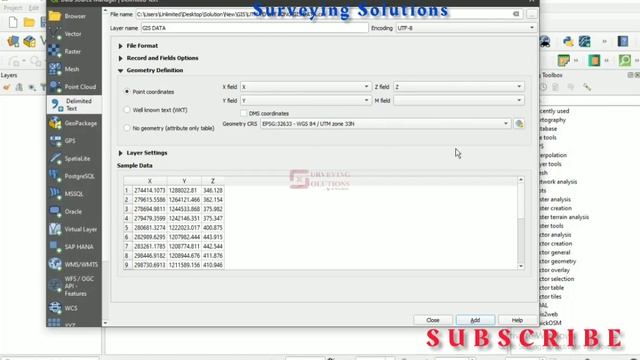Click sidebar scroll down arrow
The height and width of the screenshot is (360, 640).
pos(105,323)
